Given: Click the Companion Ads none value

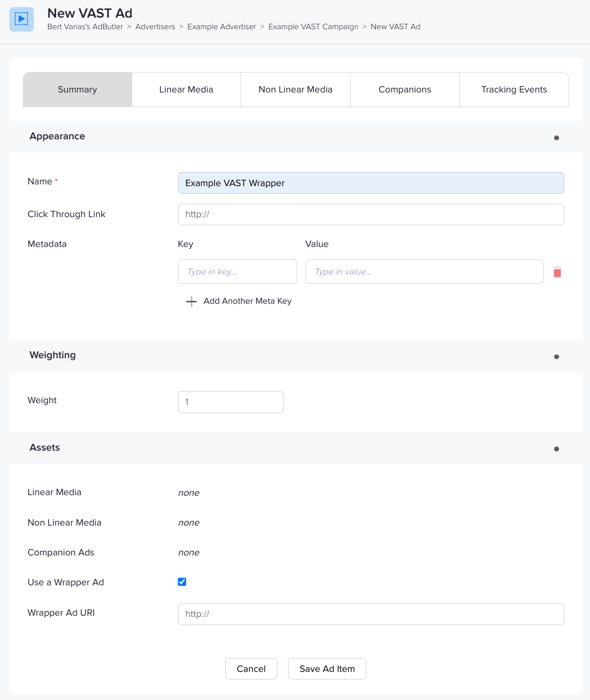Looking at the screenshot, I should (189, 553).
